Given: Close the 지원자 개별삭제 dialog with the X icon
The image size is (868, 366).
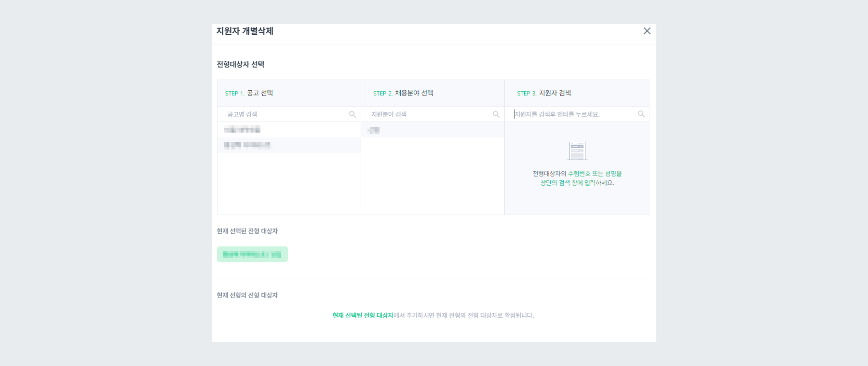Looking at the screenshot, I should (x=647, y=31).
